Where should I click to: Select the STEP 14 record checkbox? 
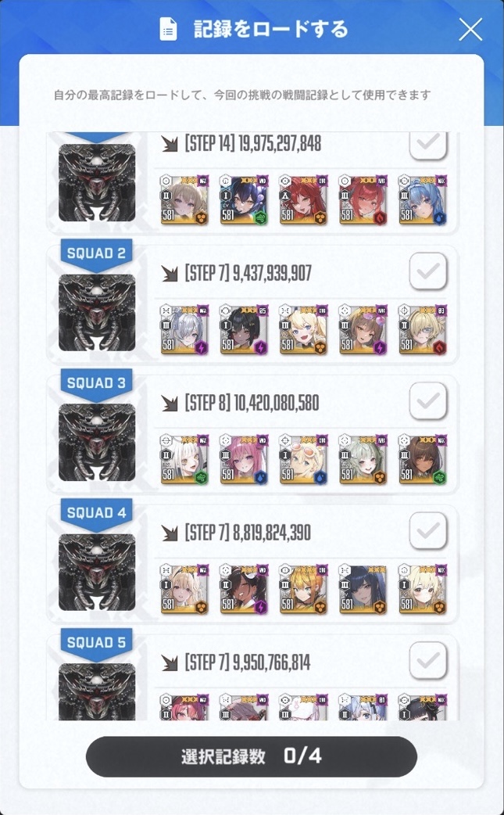428,145
